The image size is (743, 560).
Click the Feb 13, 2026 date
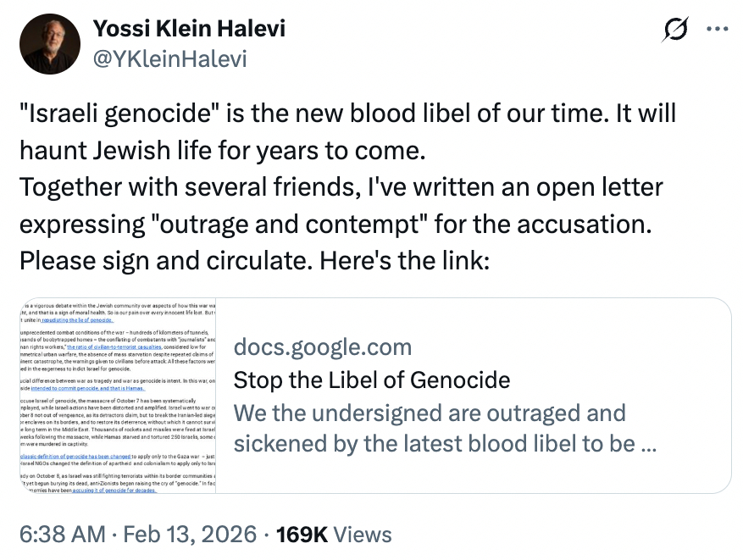(x=191, y=535)
